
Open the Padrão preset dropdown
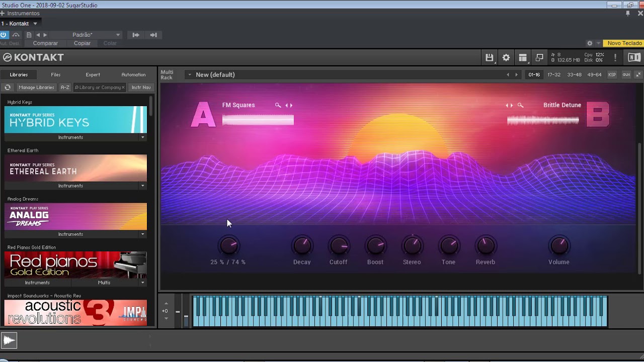[118, 35]
